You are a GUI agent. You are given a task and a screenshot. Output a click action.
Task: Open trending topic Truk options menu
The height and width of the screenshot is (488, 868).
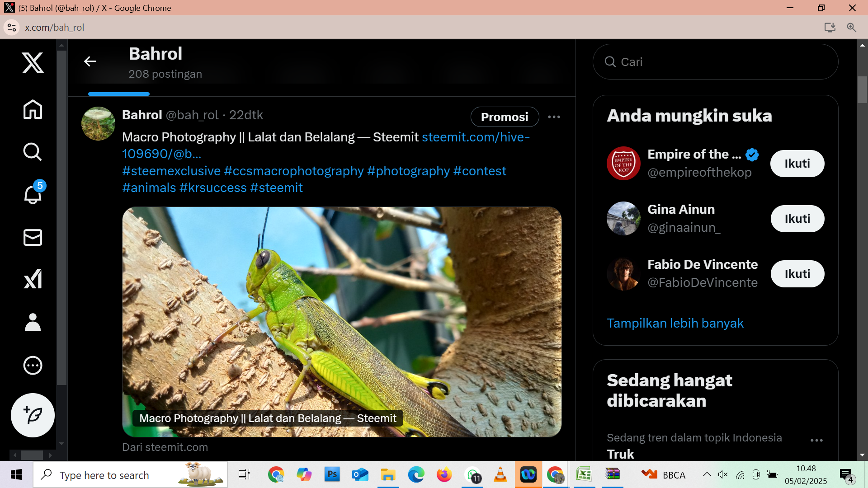coord(816,441)
